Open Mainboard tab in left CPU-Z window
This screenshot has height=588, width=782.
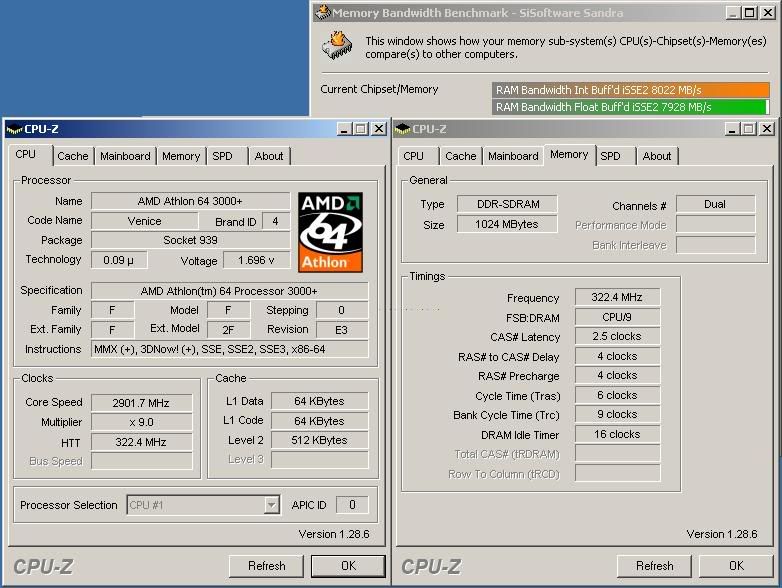(125, 156)
